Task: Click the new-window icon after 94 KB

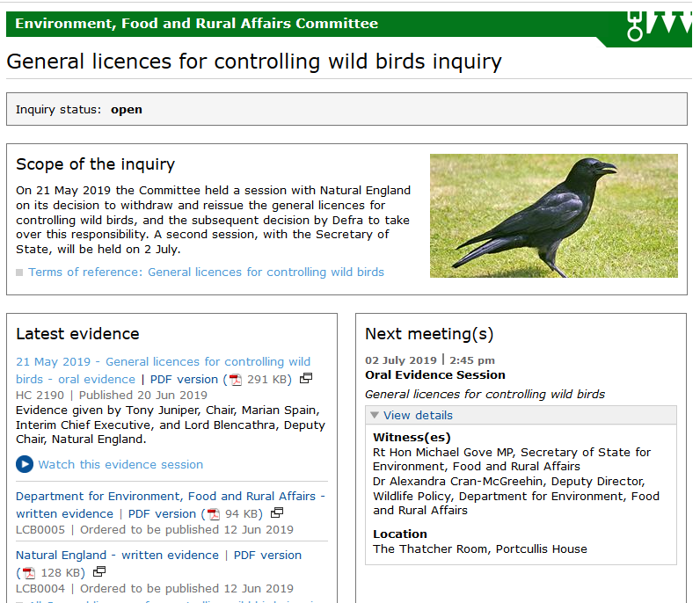Action: (x=277, y=513)
